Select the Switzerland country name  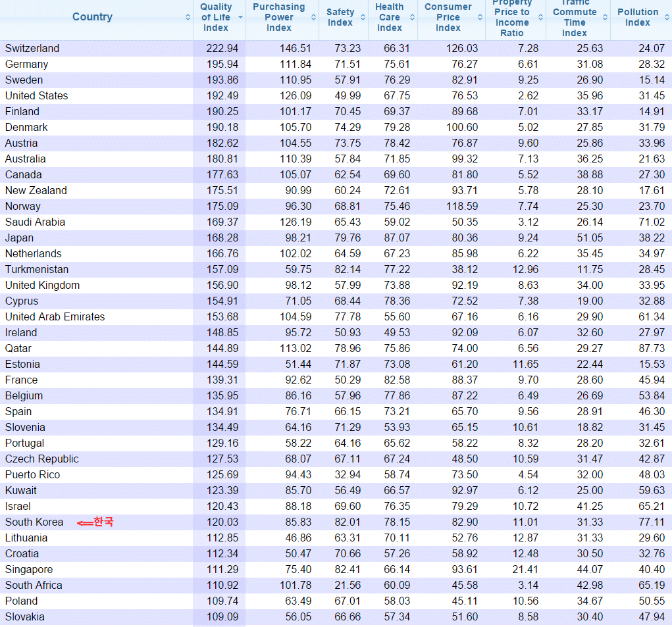point(32,49)
